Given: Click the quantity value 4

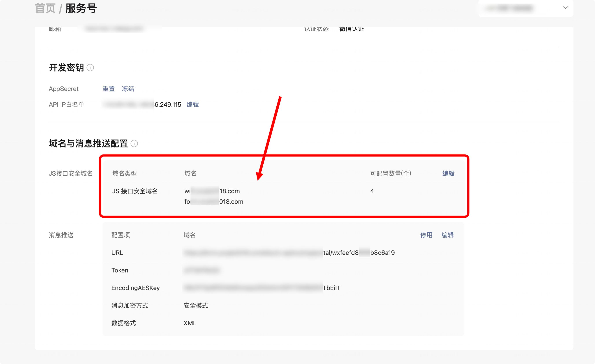Looking at the screenshot, I should 372,191.
